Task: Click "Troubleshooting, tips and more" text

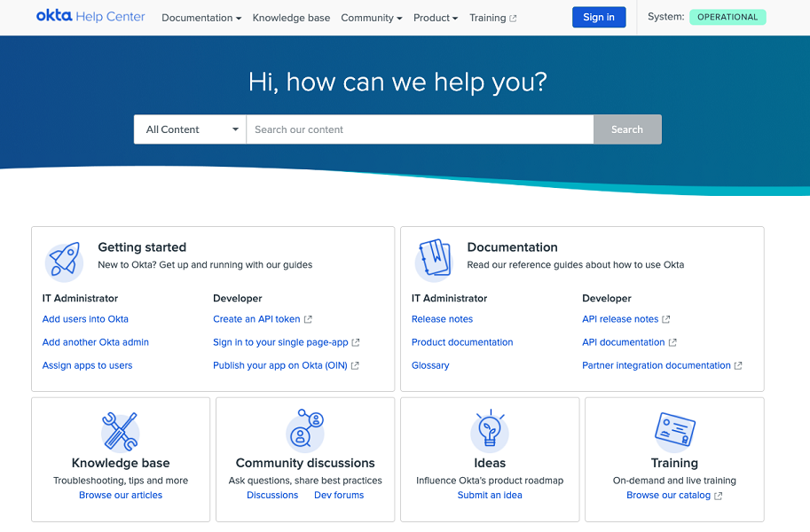Action: pos(121,481)
